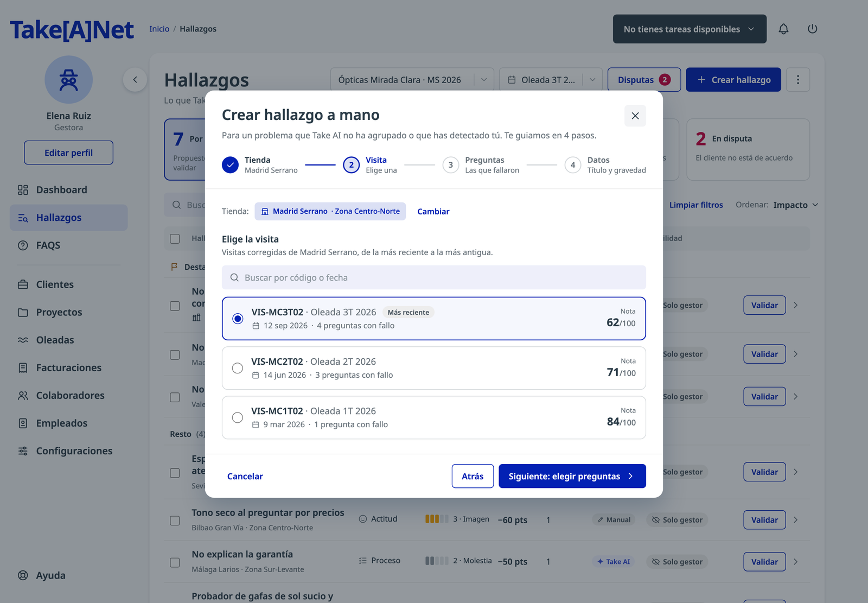Click Manual pencil badge
This screenshot has height=603, width=868.
tap(614, 520)
